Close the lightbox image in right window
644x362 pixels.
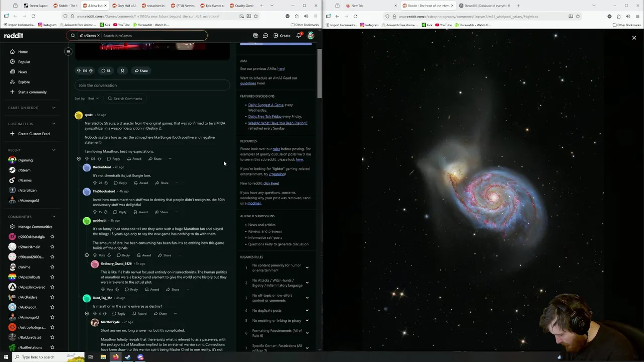pyautogui.click(x=634, y=38)
